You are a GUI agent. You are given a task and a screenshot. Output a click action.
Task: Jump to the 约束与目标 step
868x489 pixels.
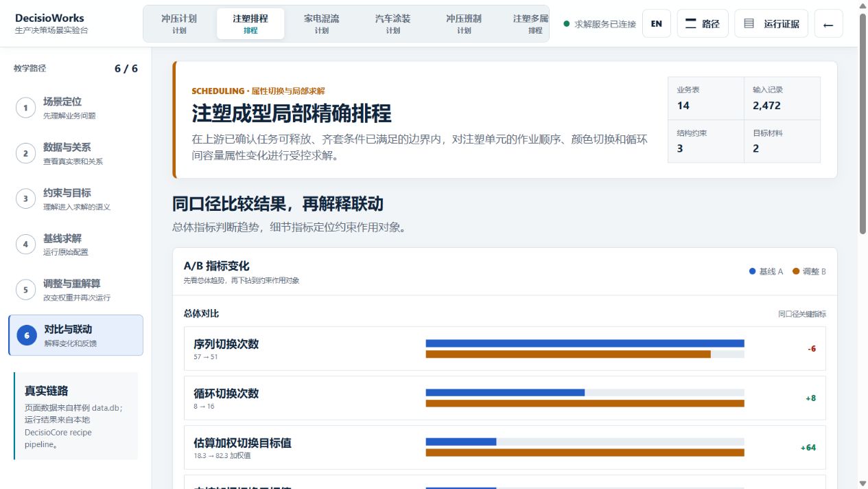(x=76, y=199)
